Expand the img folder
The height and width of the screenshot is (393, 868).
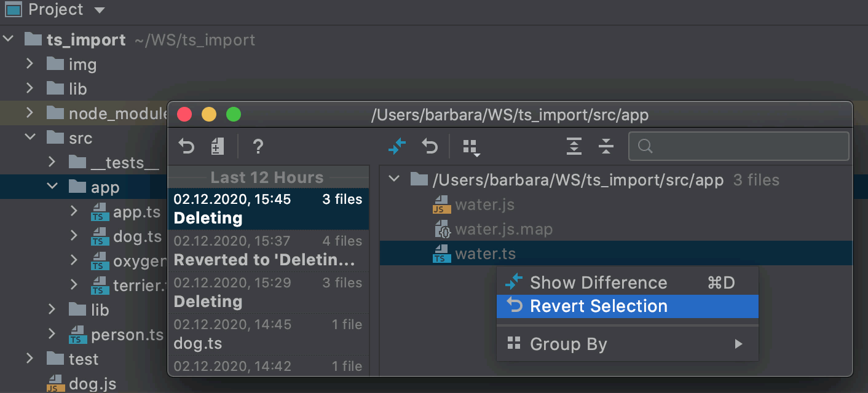[29, 64]
